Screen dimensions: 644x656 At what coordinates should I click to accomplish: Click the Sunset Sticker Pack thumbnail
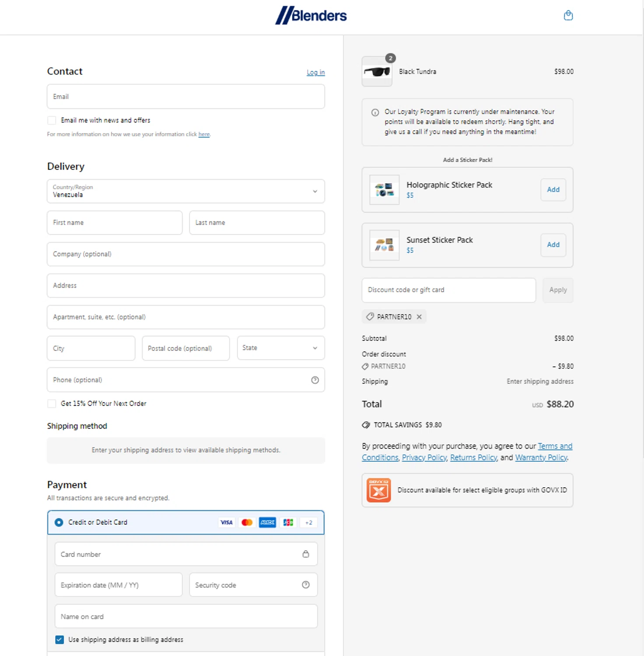385,245
